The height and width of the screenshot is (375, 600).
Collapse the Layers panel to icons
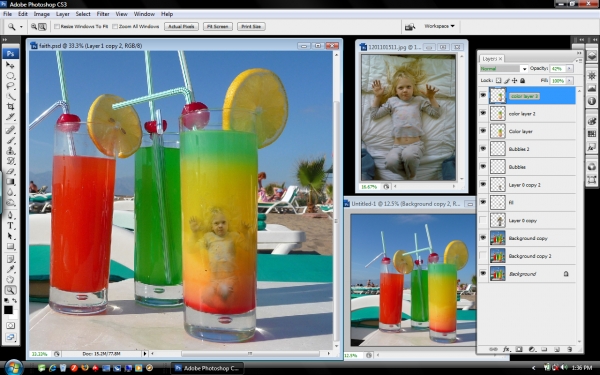[x=579, y=53]
